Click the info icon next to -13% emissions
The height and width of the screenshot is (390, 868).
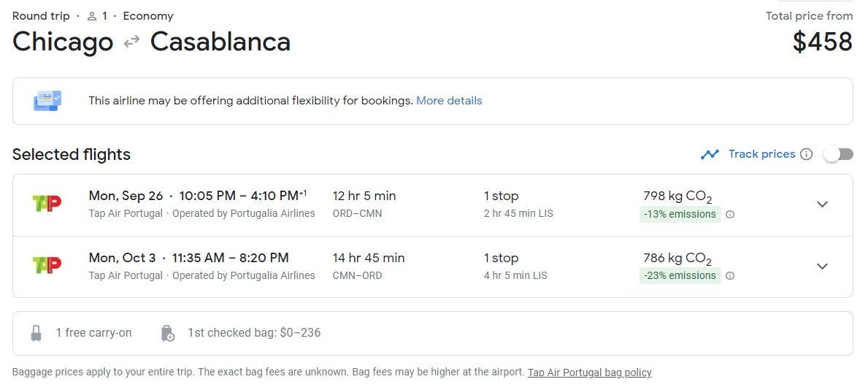click(730, 215)
